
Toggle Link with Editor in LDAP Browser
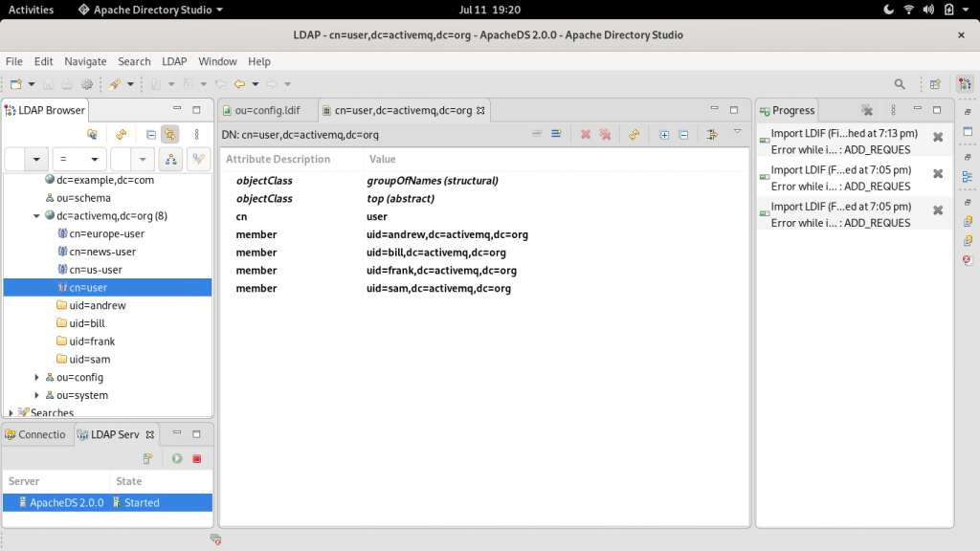click(x=169, y=135)
